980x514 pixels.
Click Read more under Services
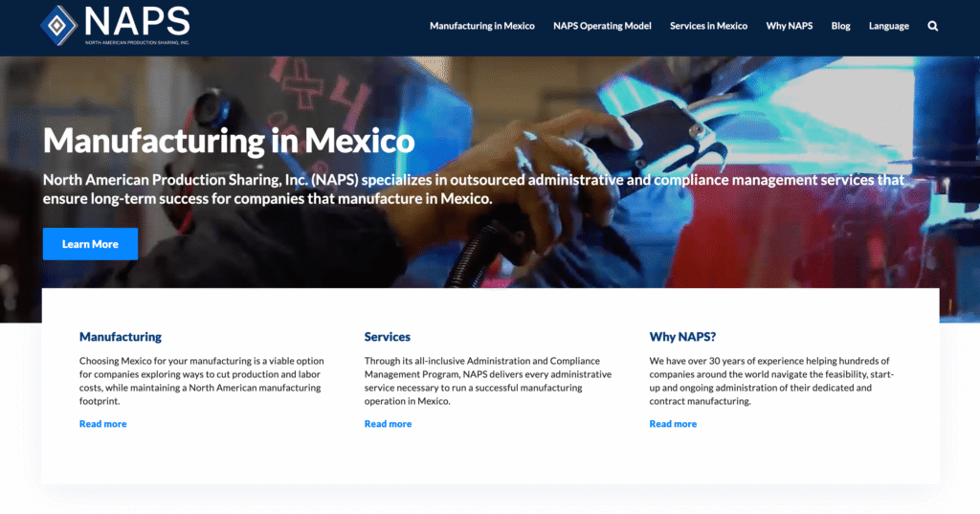coord(389,424)
